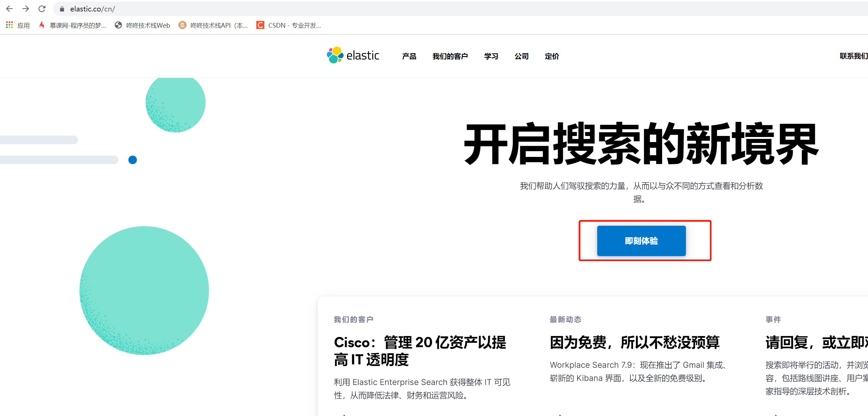The height and width of the screenshot is (416, 868).
Task: Click the arrow under 最新动态 article
Action: [559, 415]
